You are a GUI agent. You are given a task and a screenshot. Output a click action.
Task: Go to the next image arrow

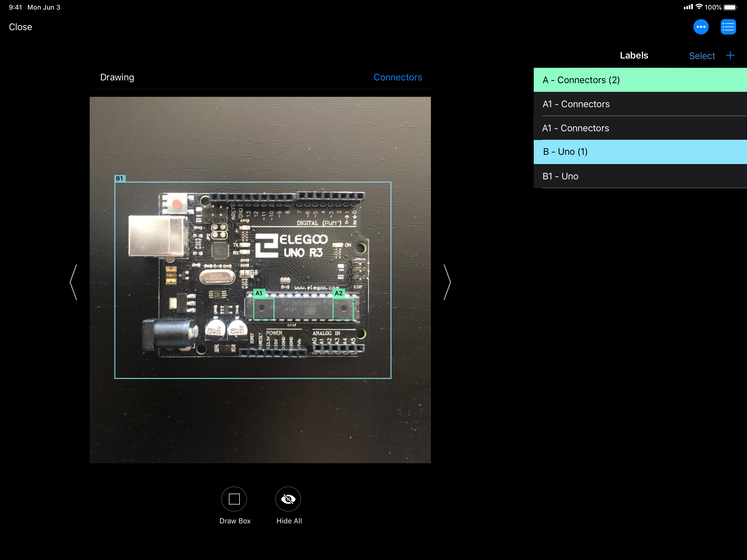point(447,282)
